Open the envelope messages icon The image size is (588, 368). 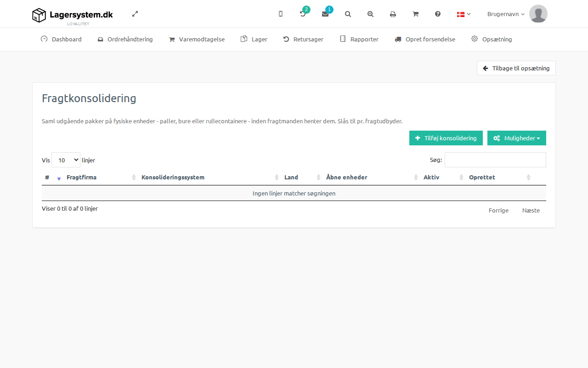click(325, 14)
